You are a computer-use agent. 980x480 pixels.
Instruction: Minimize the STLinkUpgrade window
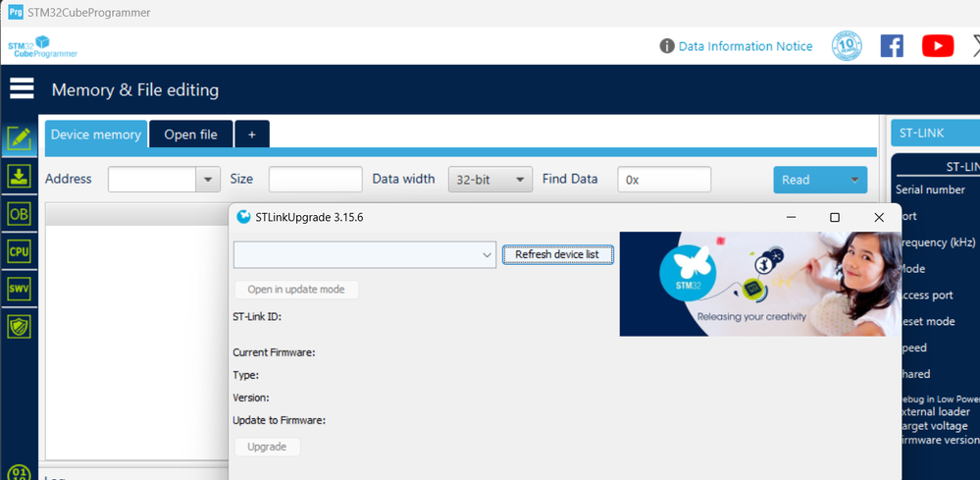point(792,218)
